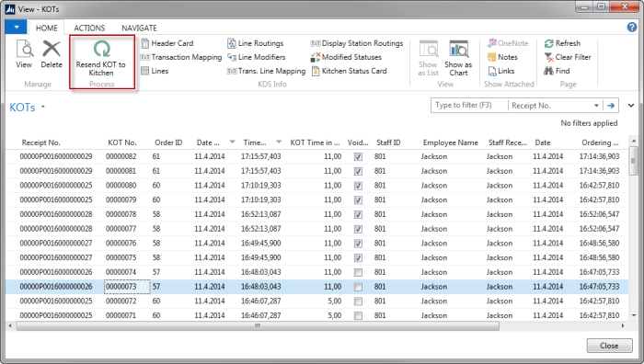Click the Dynamics NAV window icon
This screenshot has width=644, height=364.
[x=10, y=8]
